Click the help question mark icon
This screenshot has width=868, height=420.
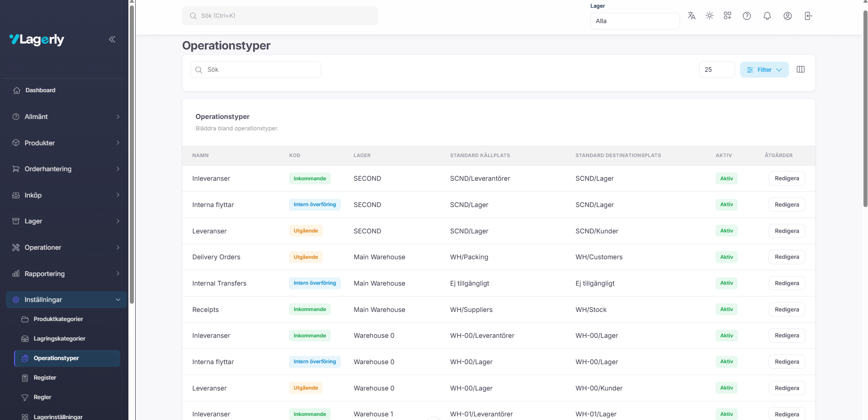pos(747,16)
